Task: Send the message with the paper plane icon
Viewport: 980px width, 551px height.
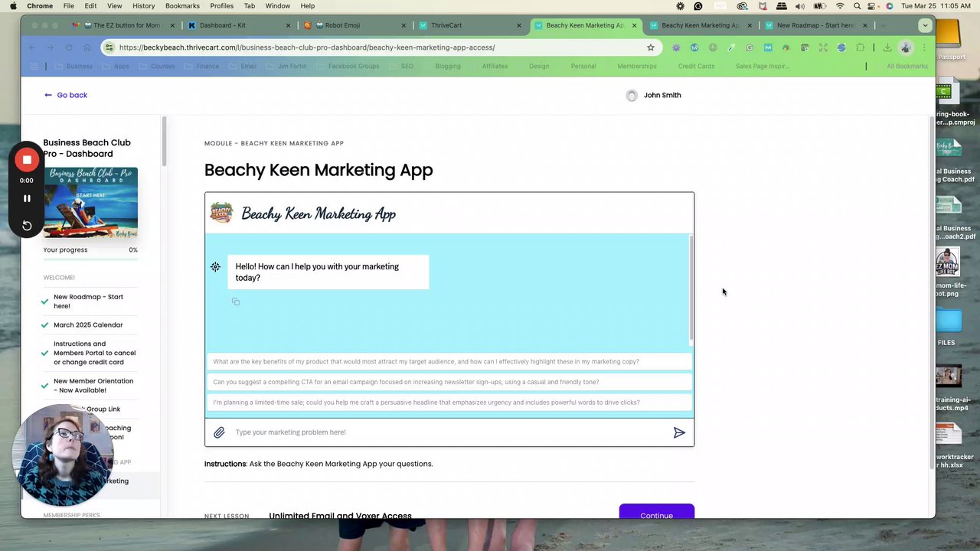Action: point(679,432)
